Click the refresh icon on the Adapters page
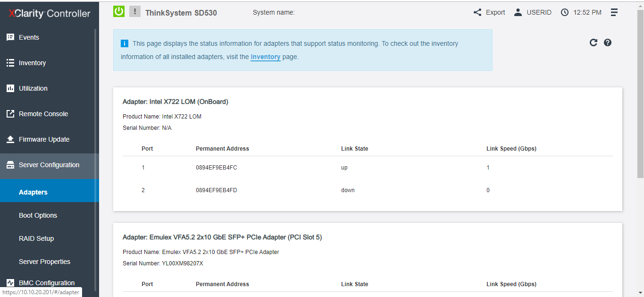Screen dimensions: 644x297 [593, 42]
